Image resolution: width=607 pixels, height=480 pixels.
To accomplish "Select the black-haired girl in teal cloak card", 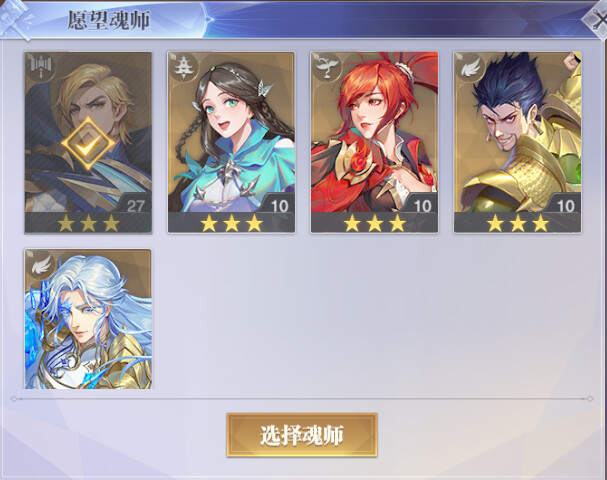I will [x=231, y=142].
